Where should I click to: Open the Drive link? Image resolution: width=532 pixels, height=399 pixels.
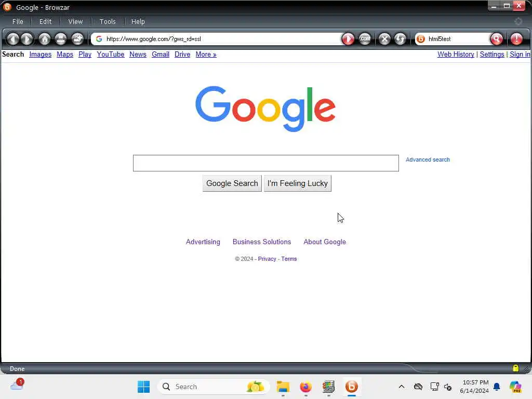click(x=182, y=54)
